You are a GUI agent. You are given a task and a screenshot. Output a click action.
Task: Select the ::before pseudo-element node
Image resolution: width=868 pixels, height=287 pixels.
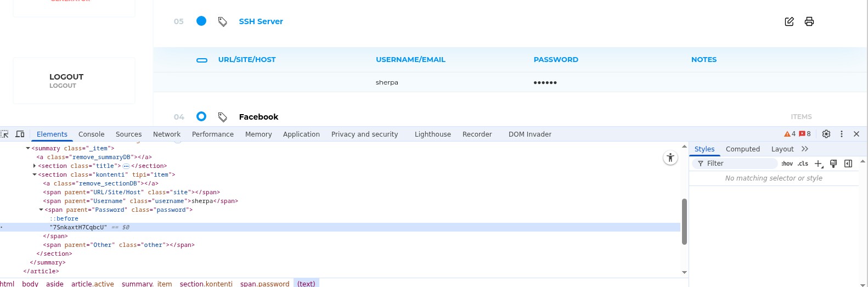tap(64, 218)
